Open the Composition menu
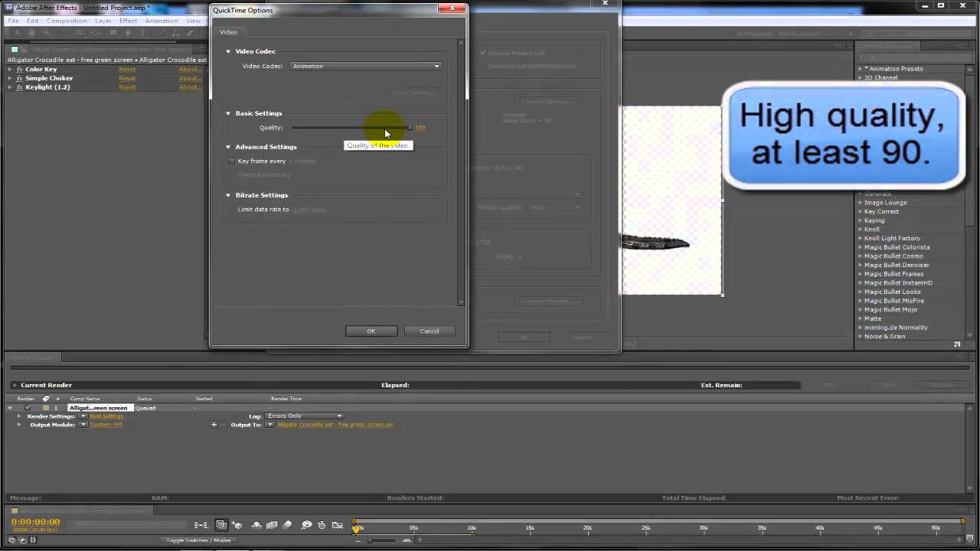 click(67, 21)
